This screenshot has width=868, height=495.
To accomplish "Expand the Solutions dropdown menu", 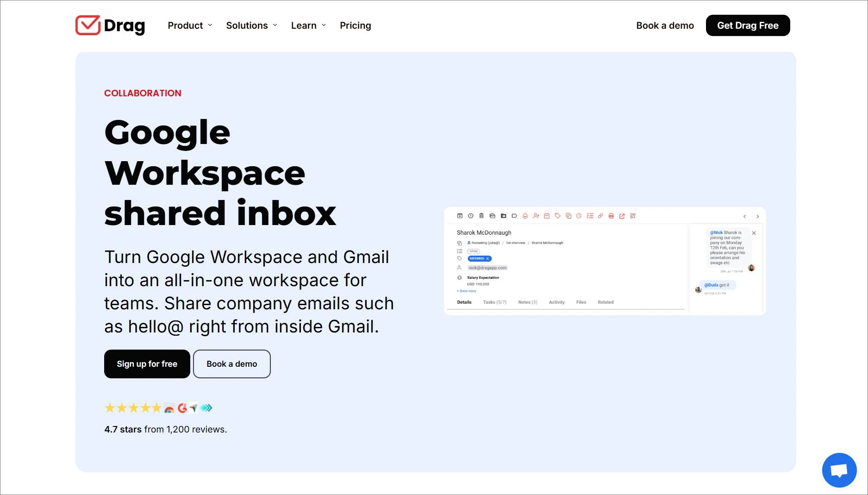I will coord(252,25).
